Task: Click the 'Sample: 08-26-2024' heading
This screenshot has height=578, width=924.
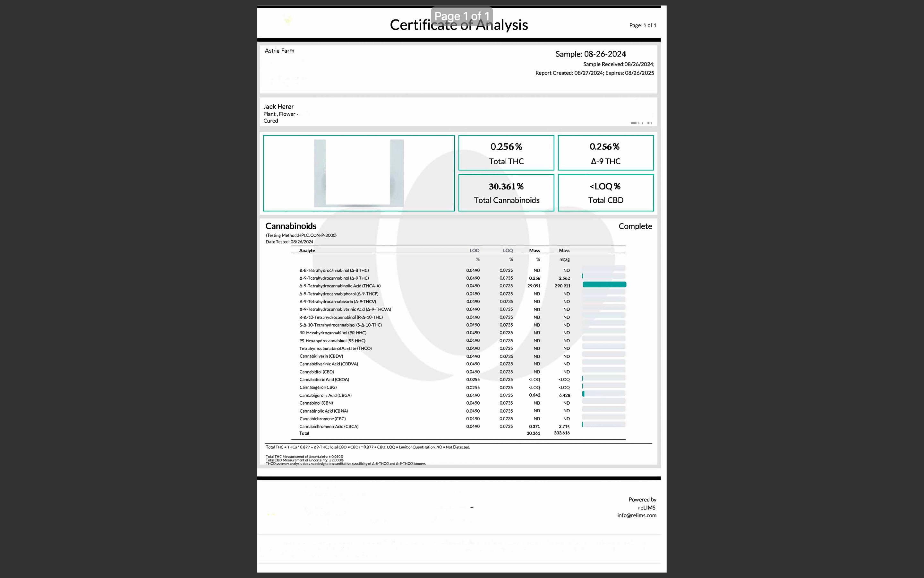Action: point(591,54)
